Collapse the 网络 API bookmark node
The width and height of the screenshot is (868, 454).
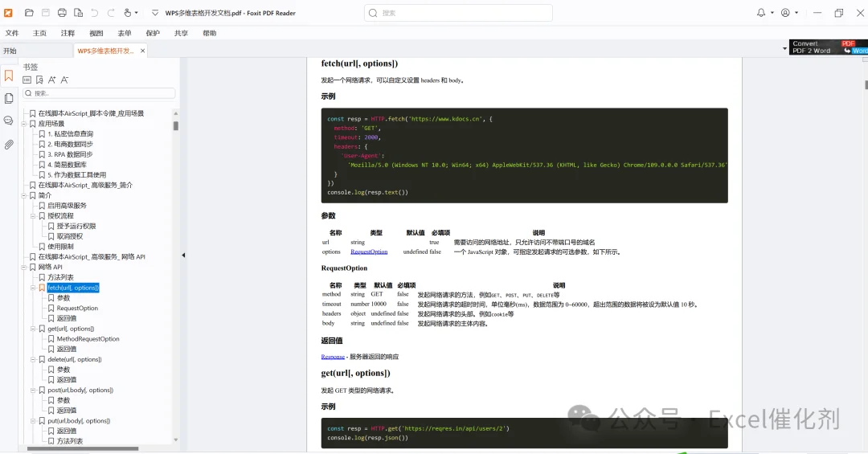pyautogui.click(x=24, y=267)
